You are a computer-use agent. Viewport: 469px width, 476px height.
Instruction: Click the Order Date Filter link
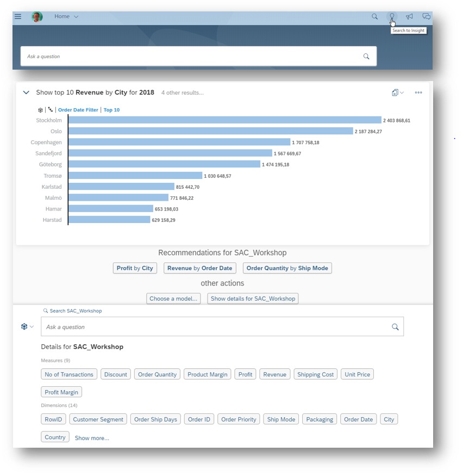click(78, 110)
